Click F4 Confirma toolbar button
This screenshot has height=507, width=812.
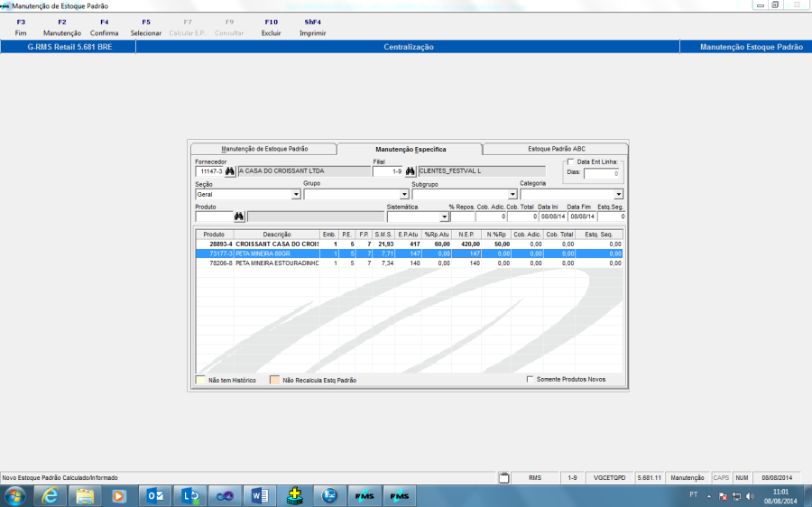tap(104, 27)
